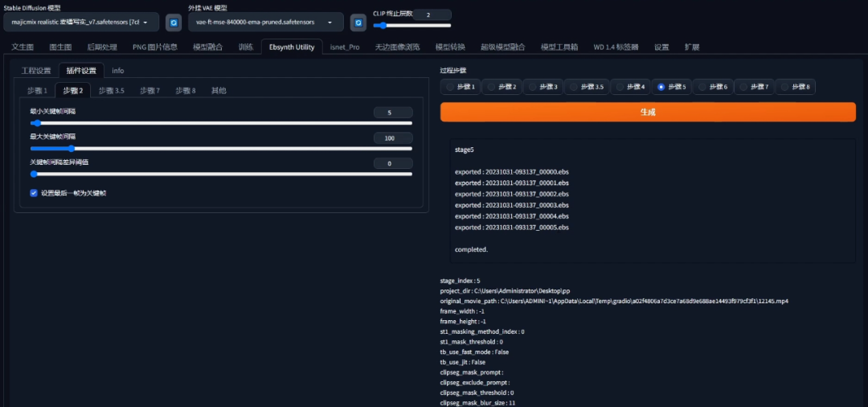The image size is (868, 407).
Task: Select the 步骤 7 radio under 过程步骤
Action: (x=754, y=87)
